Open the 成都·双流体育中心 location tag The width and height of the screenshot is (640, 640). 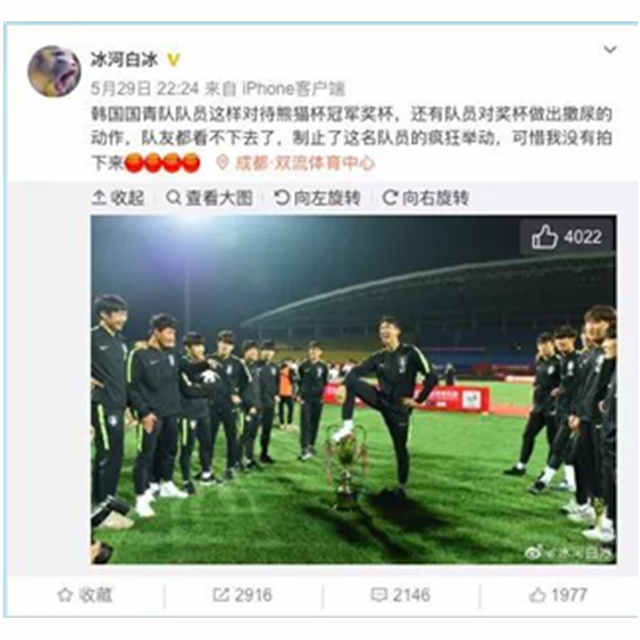304,163
